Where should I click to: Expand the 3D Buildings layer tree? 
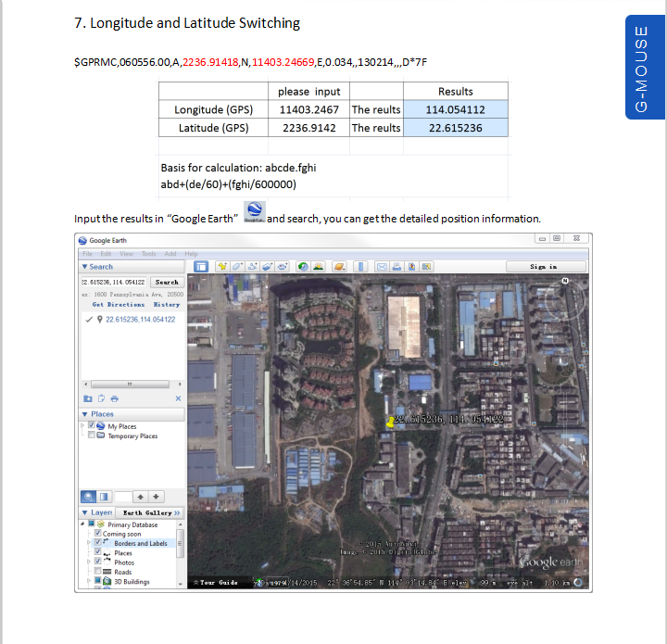89,581
